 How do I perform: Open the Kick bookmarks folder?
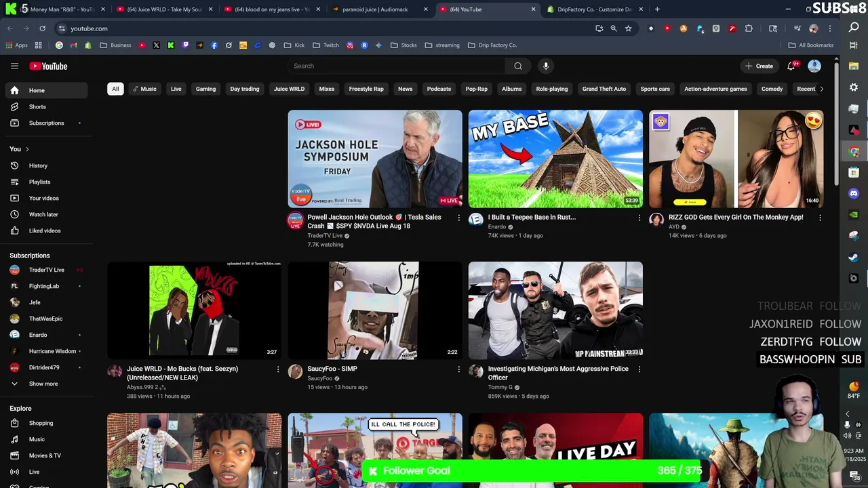click(294, 45)
